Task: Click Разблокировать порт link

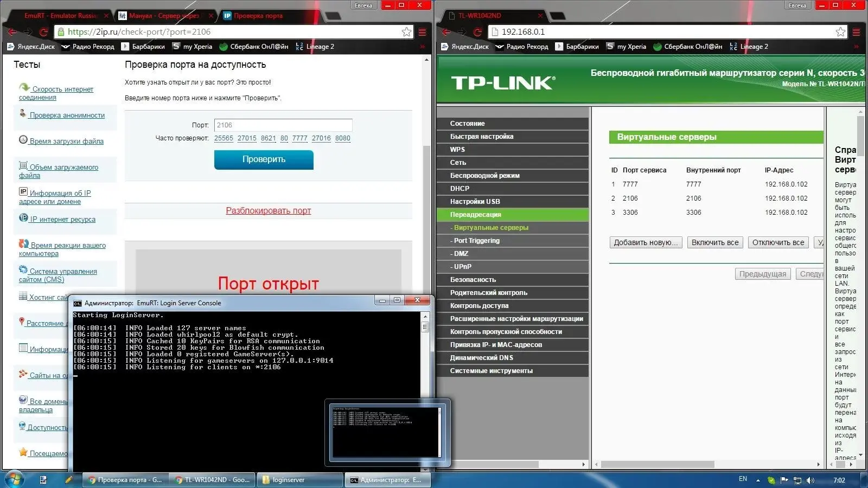Action: point(269,210)
